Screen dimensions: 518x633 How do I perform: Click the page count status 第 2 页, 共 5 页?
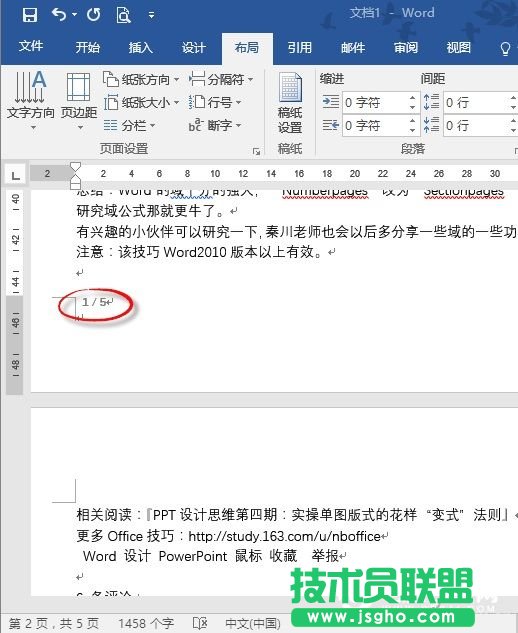pyautogui.click(x=54, y=623)
